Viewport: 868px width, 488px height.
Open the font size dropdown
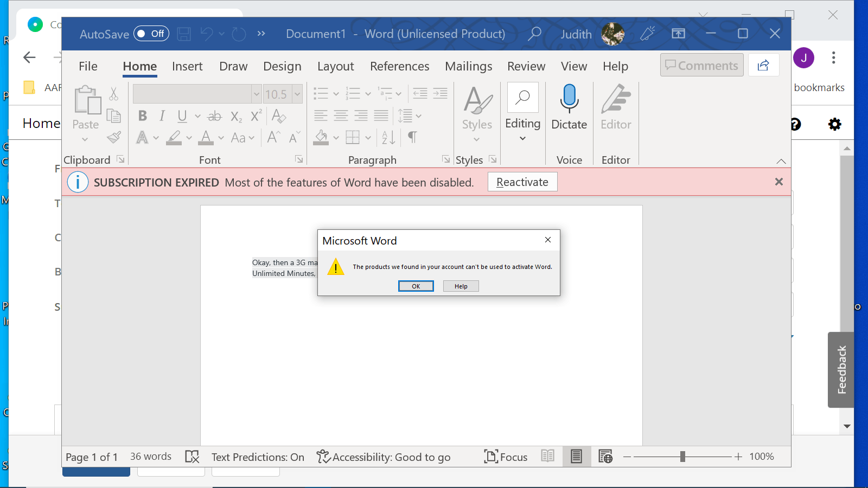(296, 93)
